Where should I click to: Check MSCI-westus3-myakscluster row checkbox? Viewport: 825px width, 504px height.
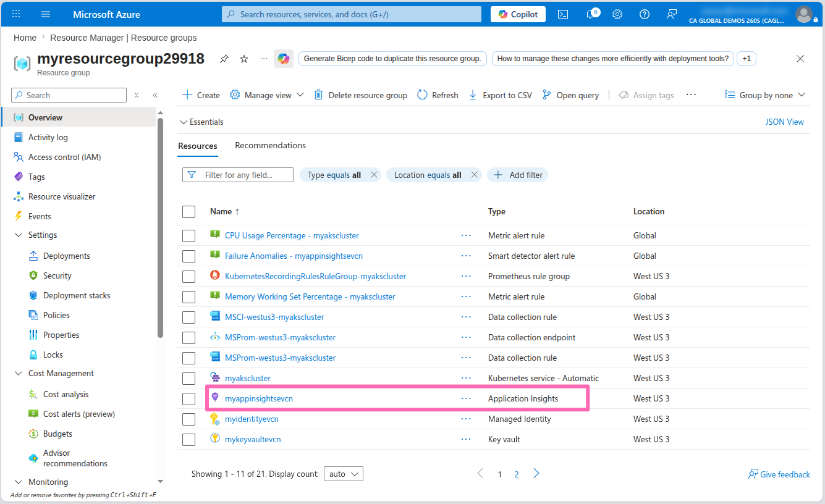click(x=188, y=317)
